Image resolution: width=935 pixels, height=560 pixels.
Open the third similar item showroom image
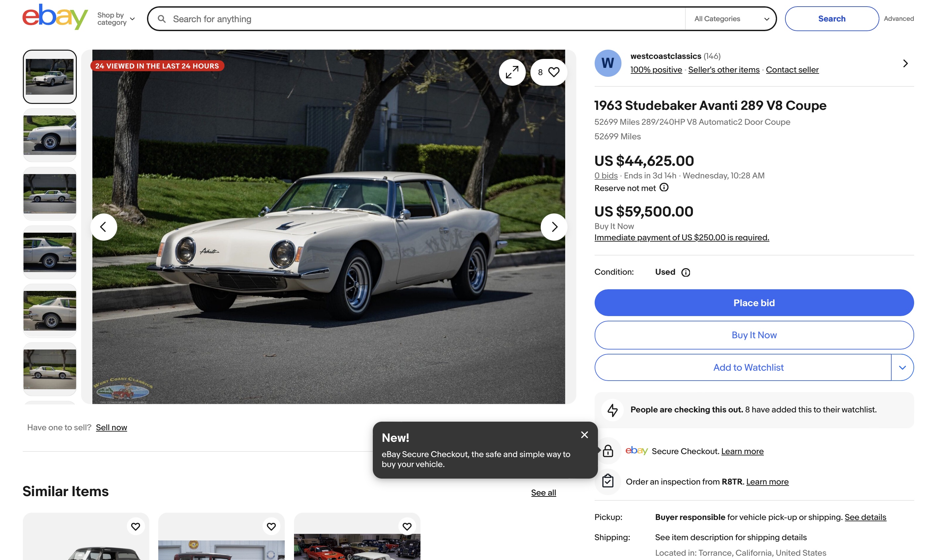click(x=357, y=546)
